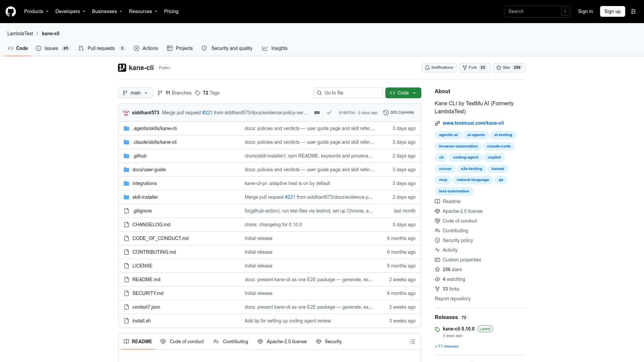Star the kane-cli repository
Viewport: 644px width, 362px height.
click(509, 68)
